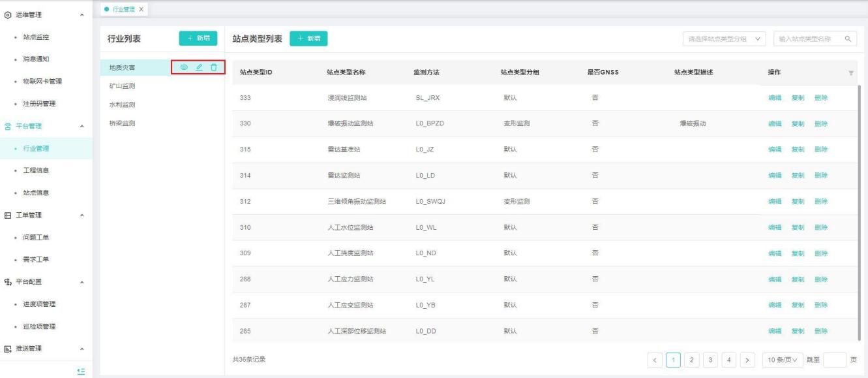Collapse the 工单管理 sidebar section
The height and width of the screenshot is (378, 868).
(81, 215)
